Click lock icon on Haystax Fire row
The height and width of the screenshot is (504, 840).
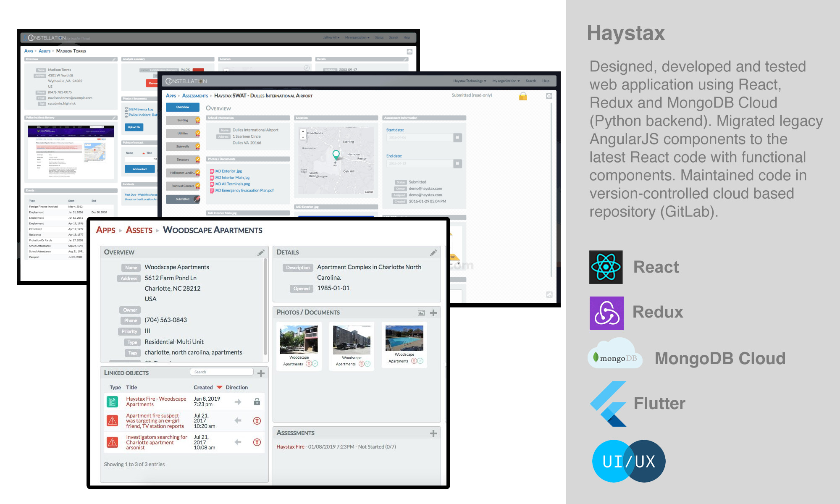click(257, 402)
